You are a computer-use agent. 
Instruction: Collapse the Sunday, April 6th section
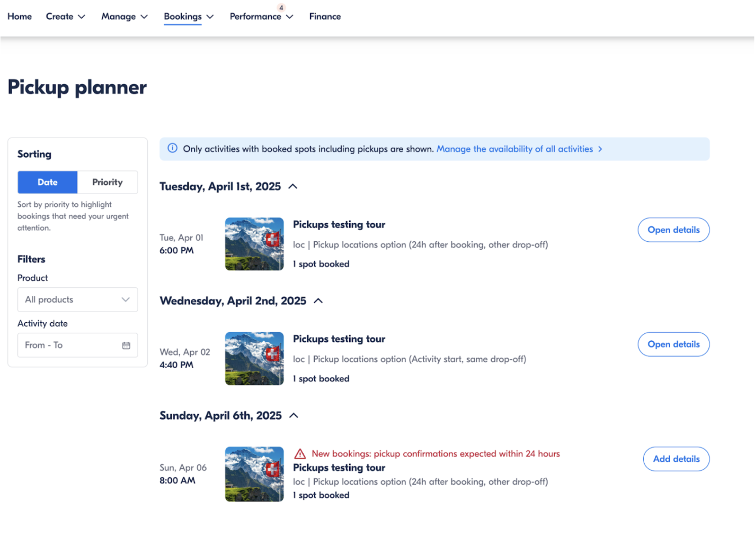coord(293,416)
